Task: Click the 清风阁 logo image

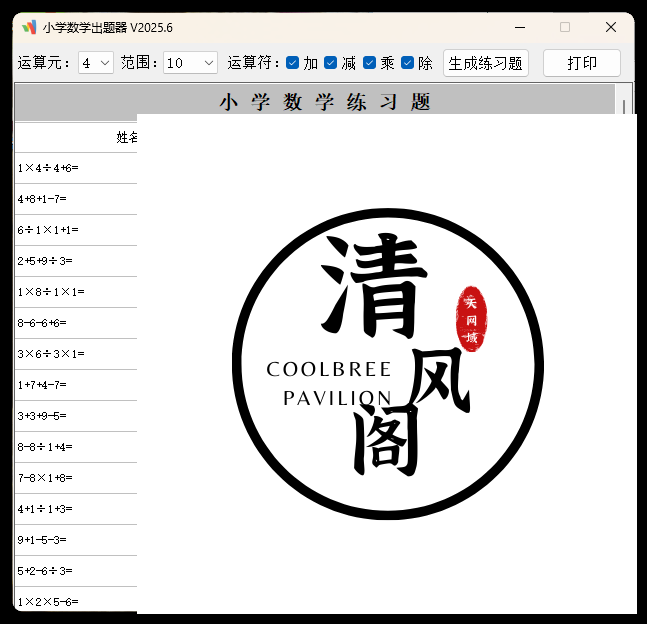Action: pyautogui.click(x=387, y=364)
